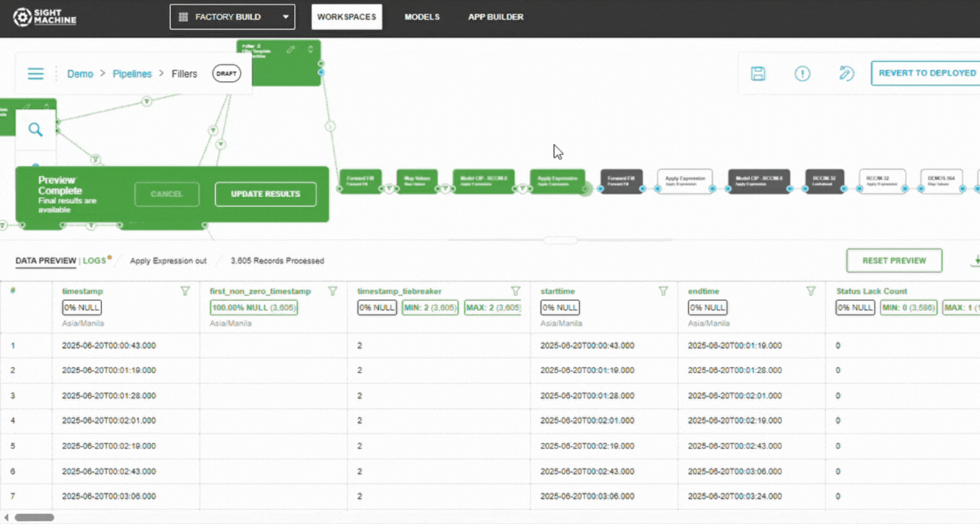The image size is (980, 524).
Task: Open the alerts exclamation icon
Action: [803, 73]
